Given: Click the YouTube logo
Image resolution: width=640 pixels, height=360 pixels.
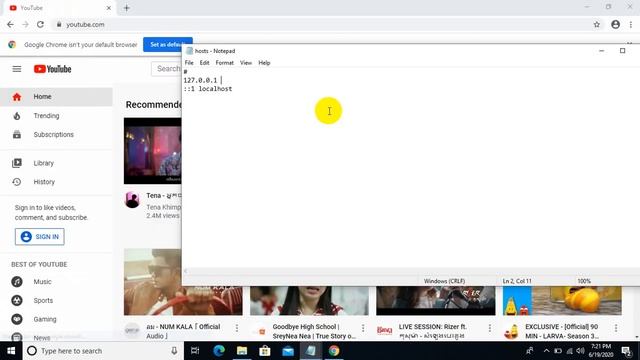Looking at the screenshot, I should coord(53,69).
